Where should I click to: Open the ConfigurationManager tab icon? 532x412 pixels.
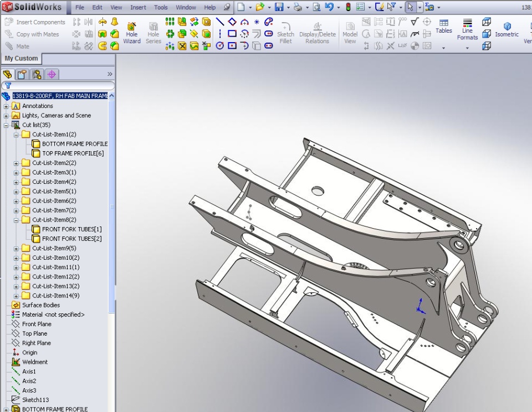37,74
